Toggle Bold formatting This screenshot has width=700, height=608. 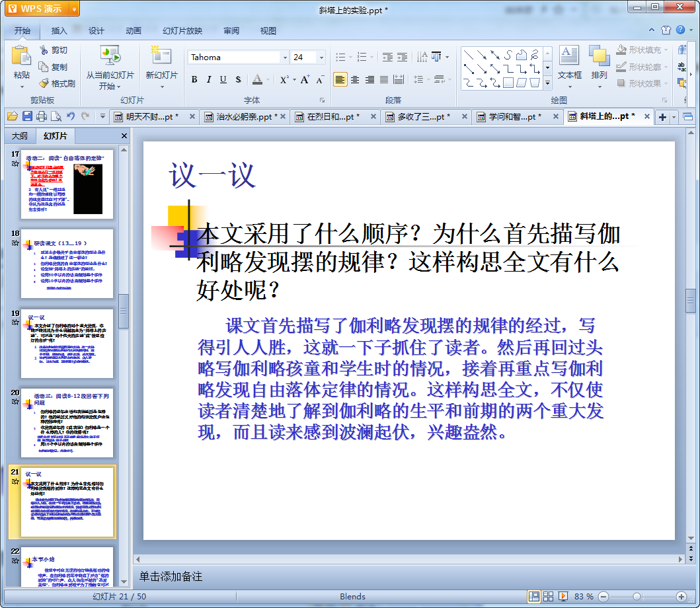194,79
